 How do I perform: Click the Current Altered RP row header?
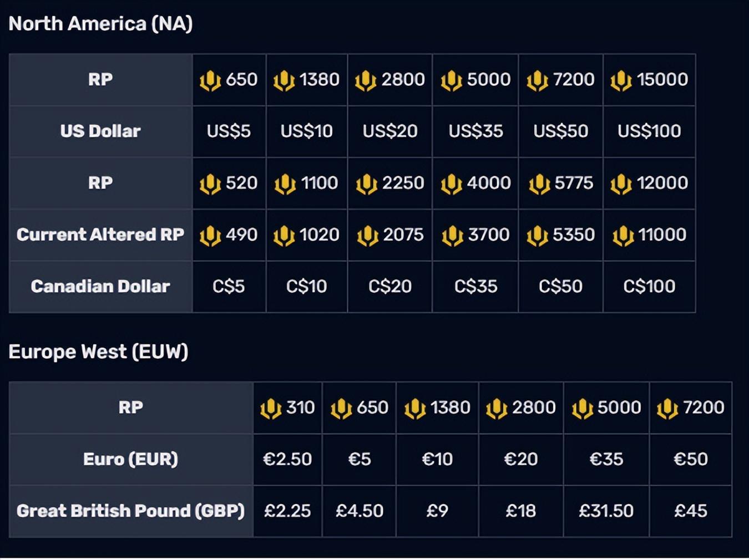click(x=100, y=235)
